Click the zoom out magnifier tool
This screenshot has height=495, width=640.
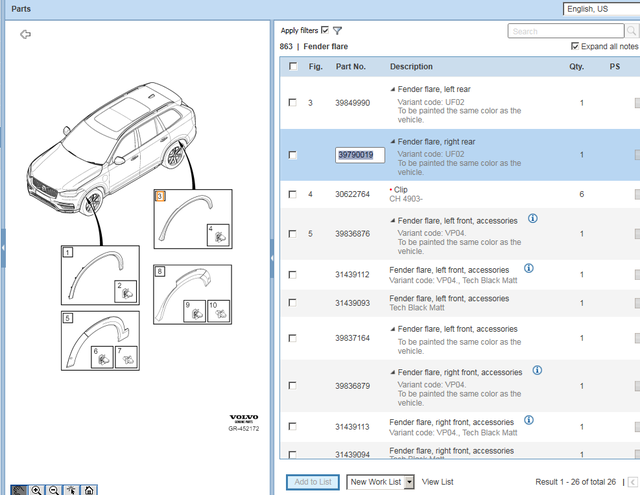[54, 490]
